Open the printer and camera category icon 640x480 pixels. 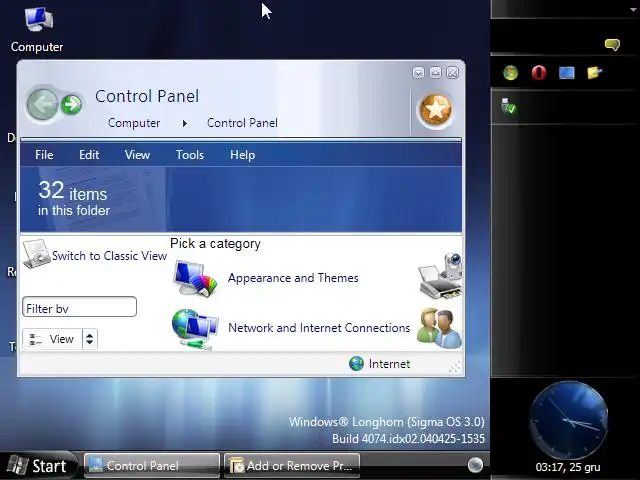(x=441, y=276)
